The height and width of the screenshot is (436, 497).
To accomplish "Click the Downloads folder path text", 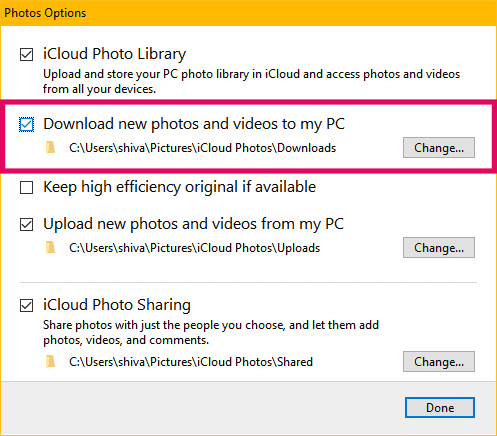I will point(202,148).
